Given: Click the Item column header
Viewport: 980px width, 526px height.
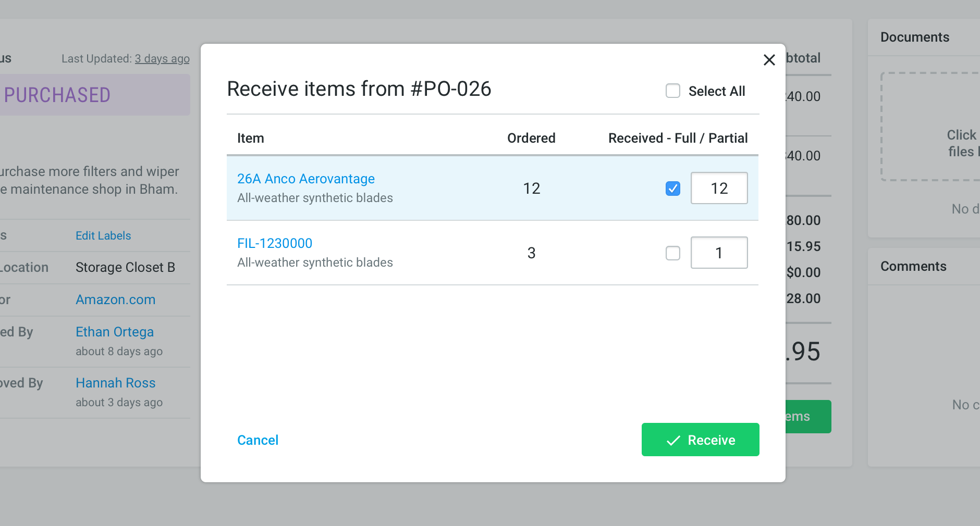Looking at the screenshot, I should 251,138.
